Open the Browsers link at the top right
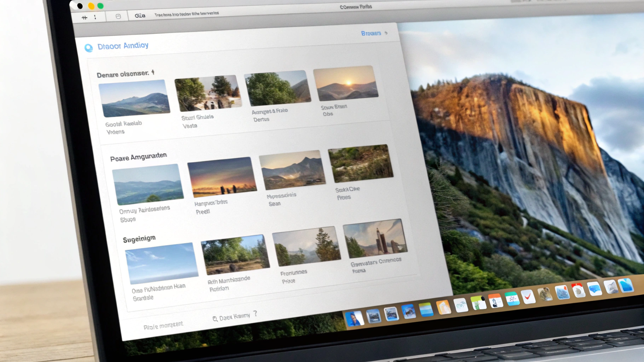644x362 pixels. (370, 33)
